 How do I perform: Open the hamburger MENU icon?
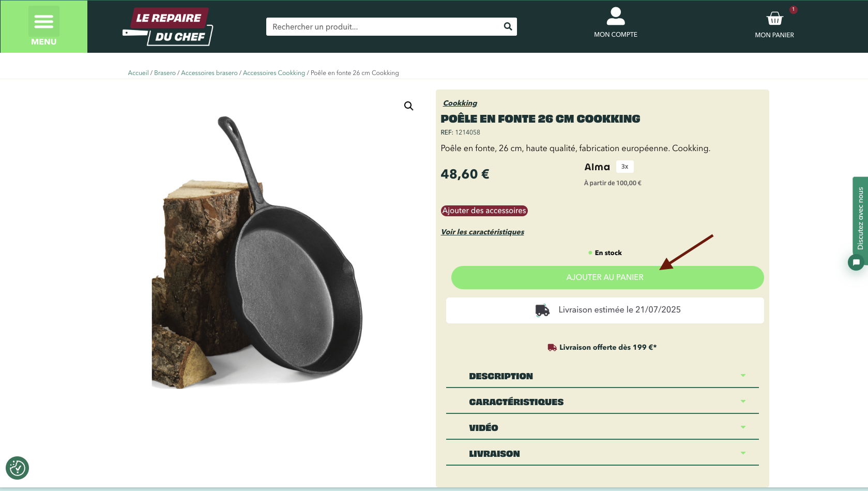pyautogui.click(x=44, y=22)
